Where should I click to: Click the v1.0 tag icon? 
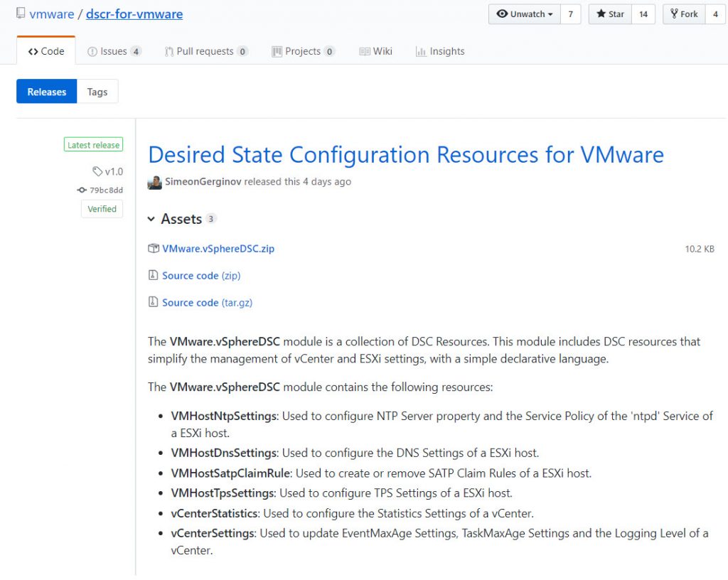(x=97, y=172)
